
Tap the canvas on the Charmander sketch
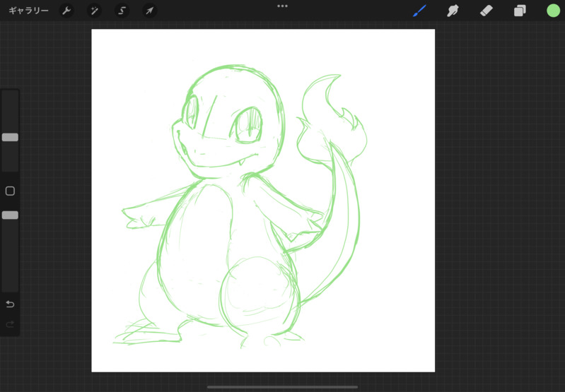coord(240,207)
